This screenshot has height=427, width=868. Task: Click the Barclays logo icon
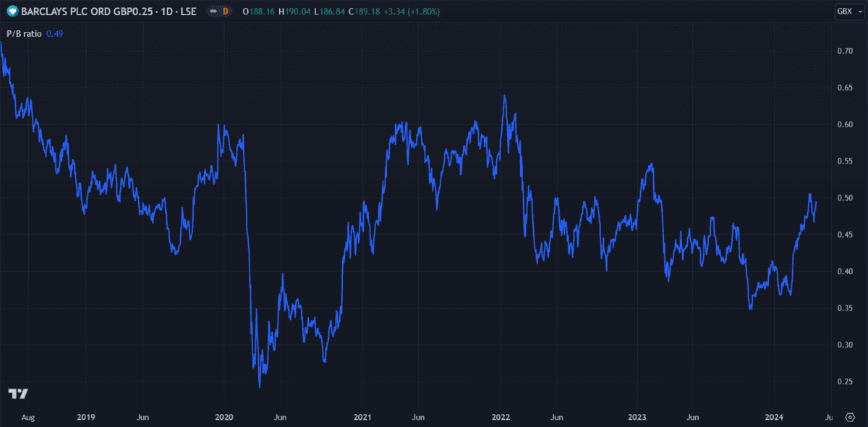click(x=12, y=11)
